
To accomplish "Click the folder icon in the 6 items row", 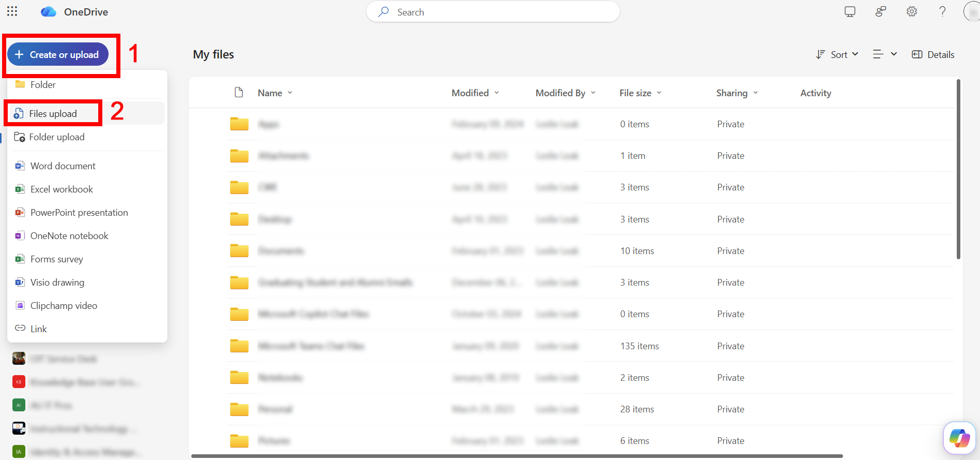I will point(239,441).
